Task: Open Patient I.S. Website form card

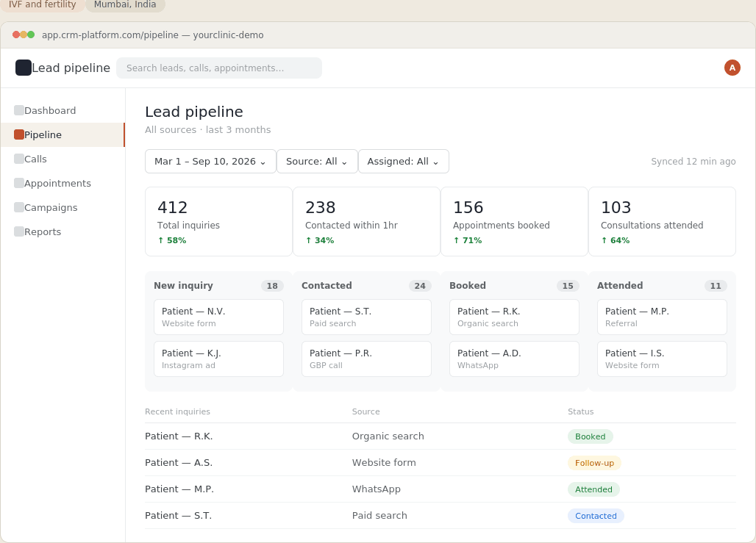Action: tap(662, 359)
